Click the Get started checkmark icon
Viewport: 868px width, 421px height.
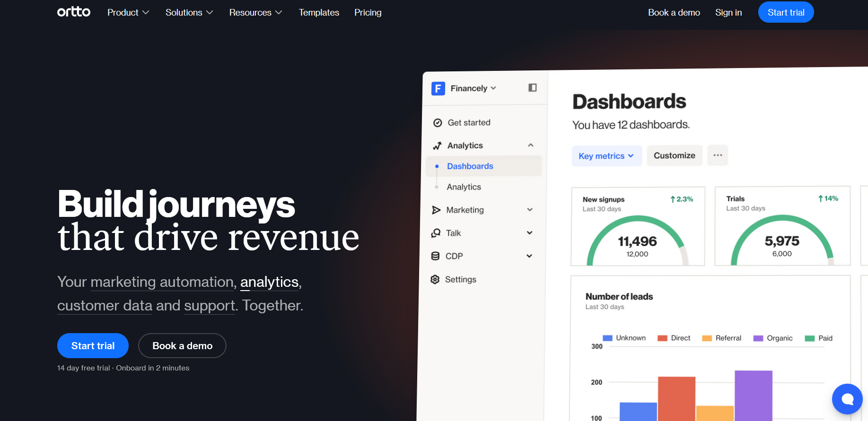point(438,123)
